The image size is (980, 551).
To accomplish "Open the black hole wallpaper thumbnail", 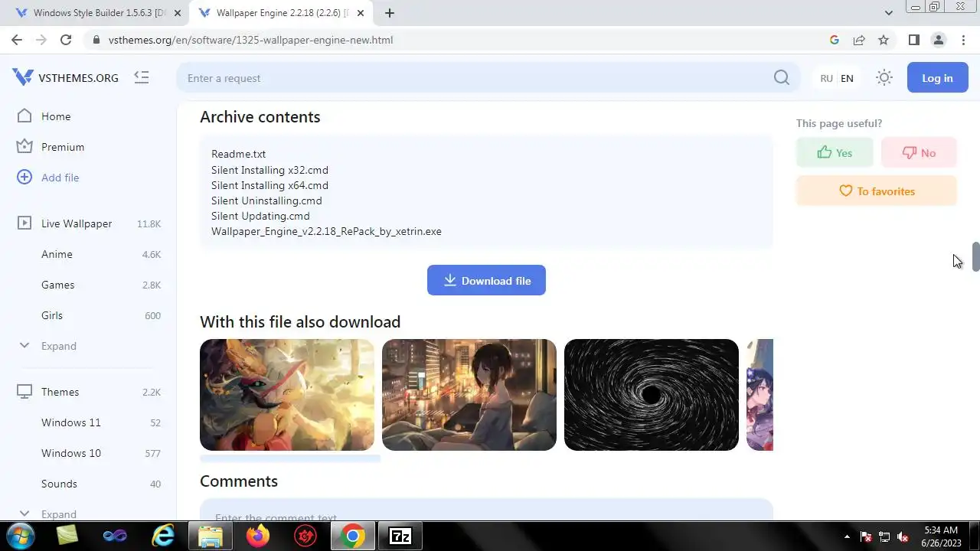I will click(x=652, y=395).
